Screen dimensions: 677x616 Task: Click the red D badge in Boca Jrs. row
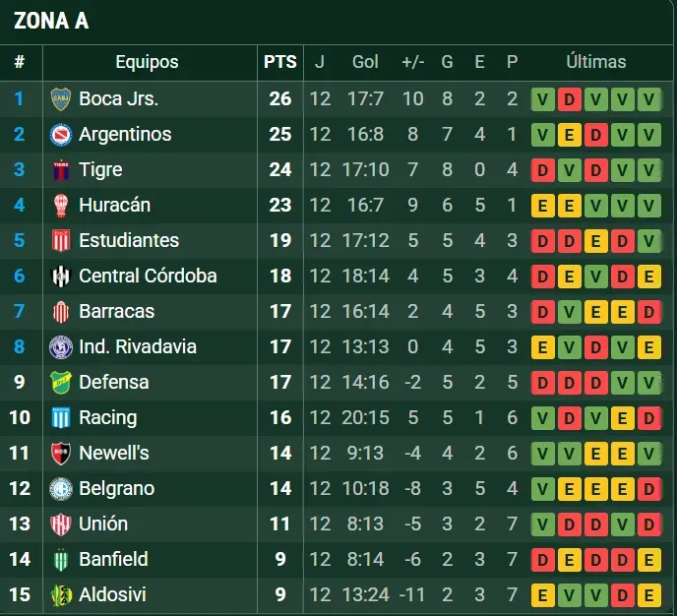tap(570, 98)
